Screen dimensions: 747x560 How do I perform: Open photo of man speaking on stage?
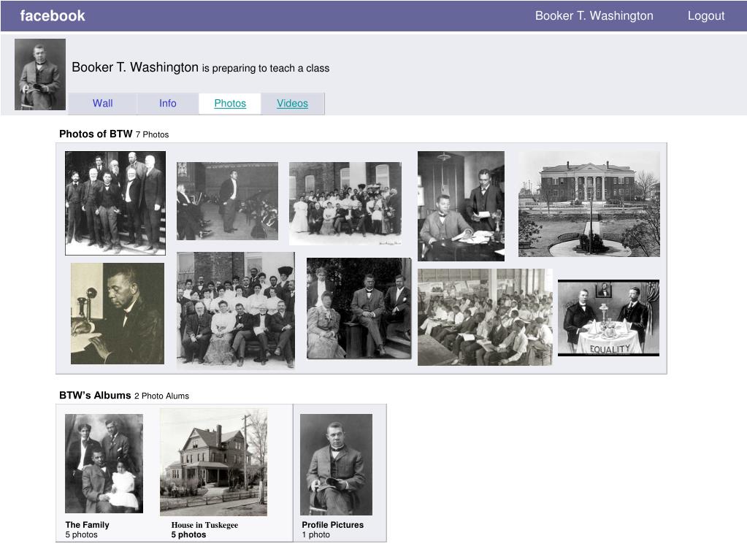click(227, 201)
